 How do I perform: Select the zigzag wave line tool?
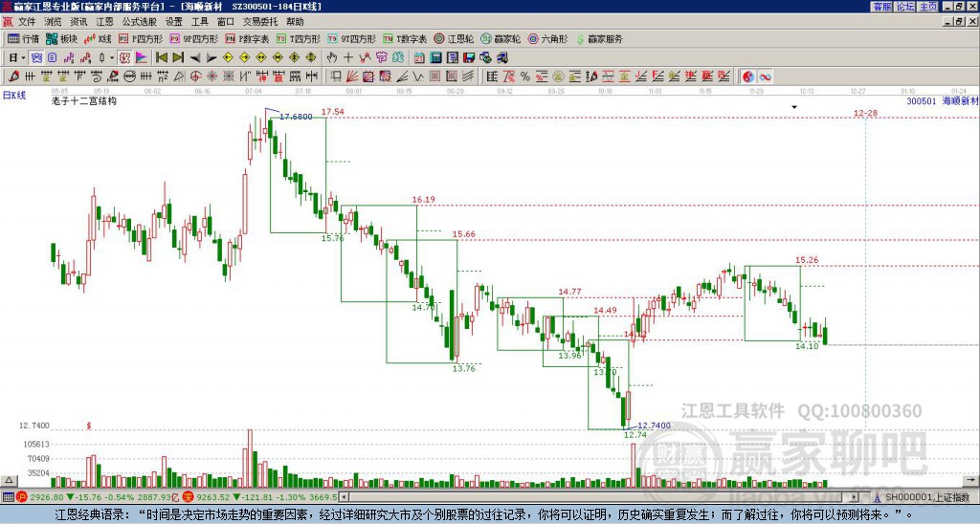(x=418, y=76)
